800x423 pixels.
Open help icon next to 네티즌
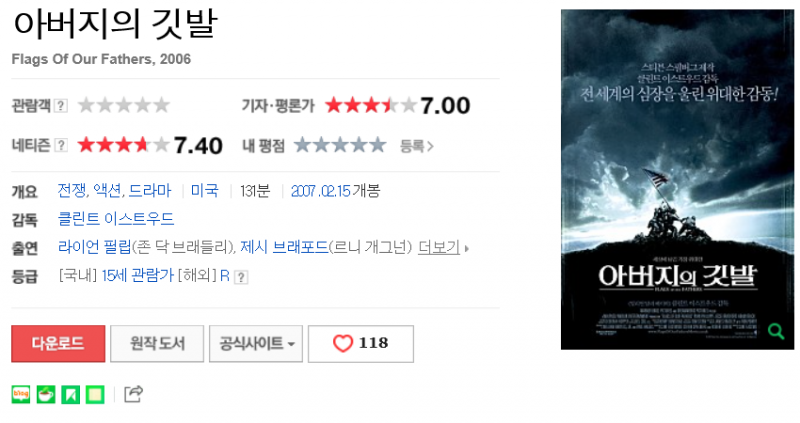pos(61,145)
